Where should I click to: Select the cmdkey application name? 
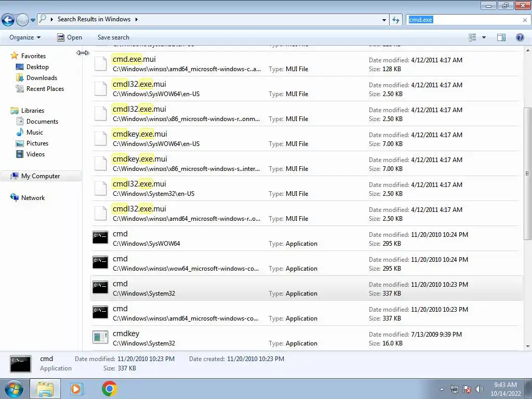pyautogui.click(x=126, y=334)
